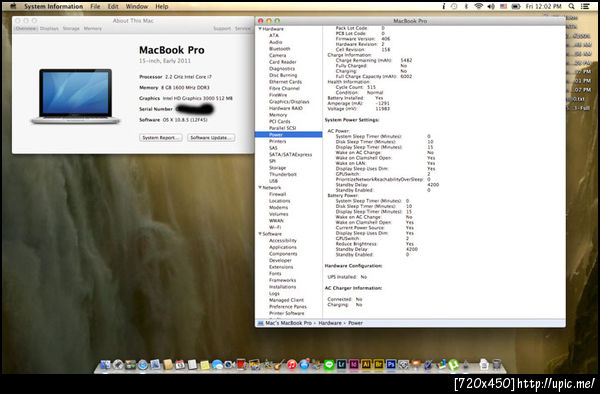The image size is (600, 394).
Task: Select Graphics/Displays in the sidebar
Action: coord(289,101)
